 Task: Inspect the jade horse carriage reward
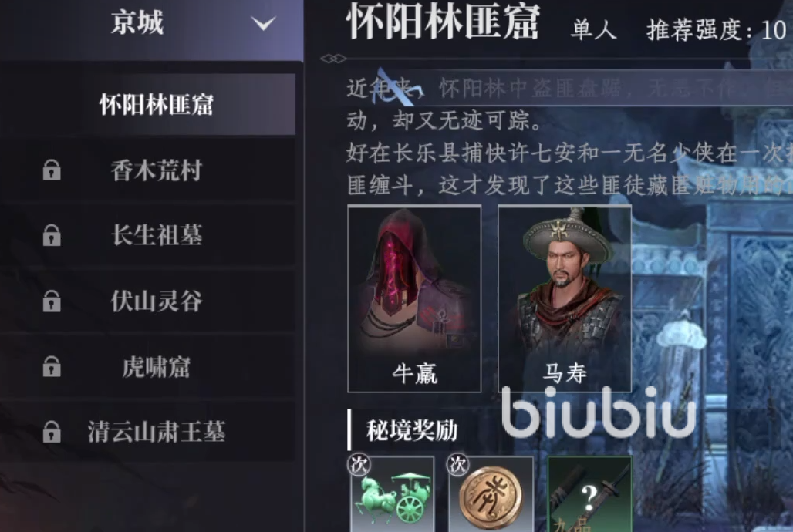tap(393, 494)
